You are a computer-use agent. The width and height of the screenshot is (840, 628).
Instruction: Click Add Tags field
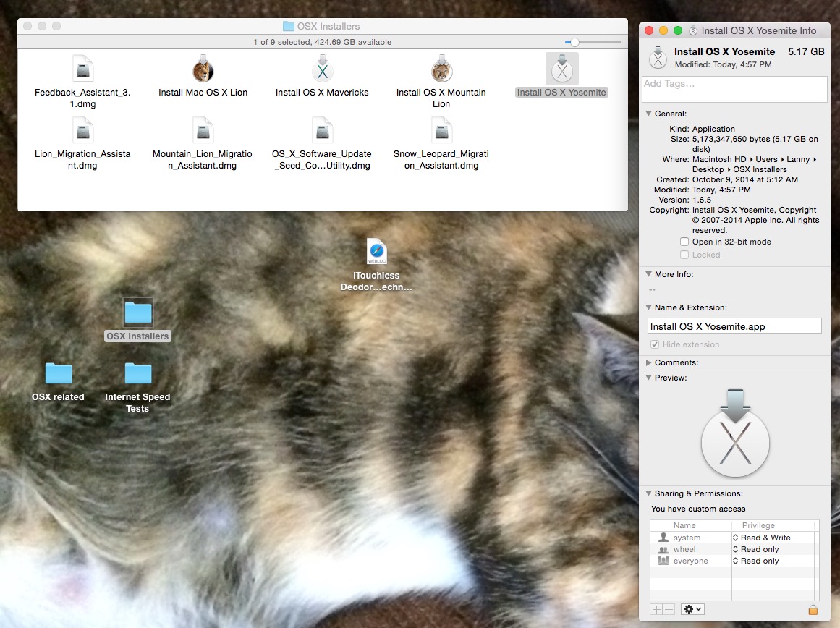734,89
